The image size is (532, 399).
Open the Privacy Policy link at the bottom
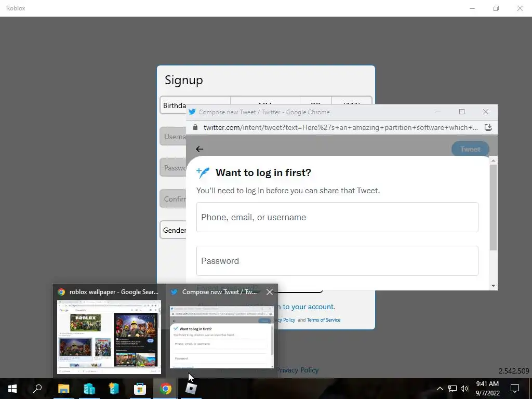(298, 370)
